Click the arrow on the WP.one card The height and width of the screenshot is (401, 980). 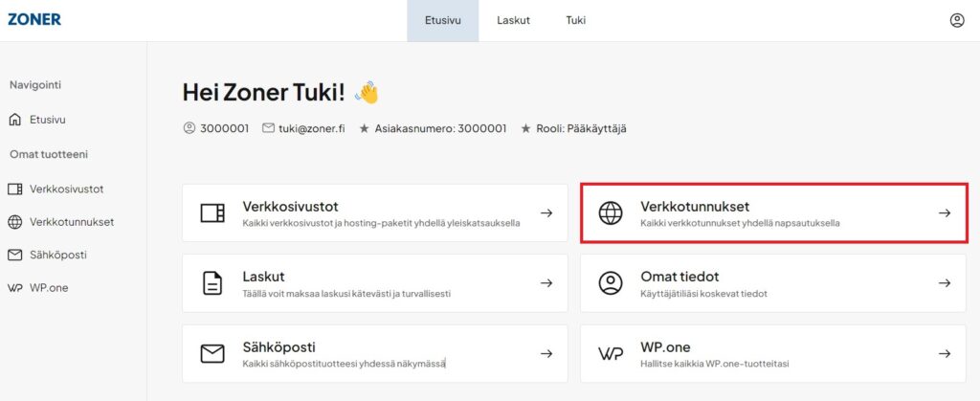(945, 353)
